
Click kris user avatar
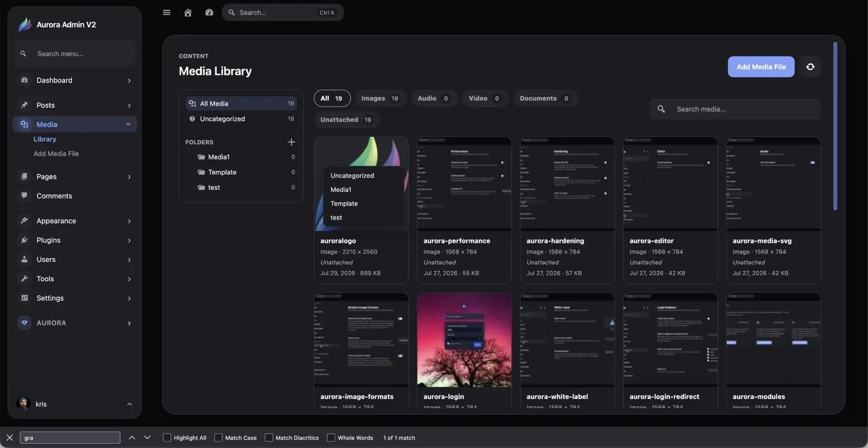[x=23, y=404]
